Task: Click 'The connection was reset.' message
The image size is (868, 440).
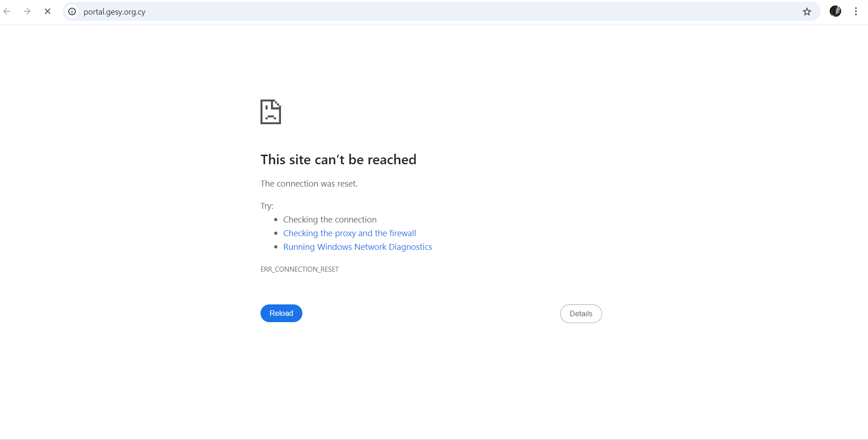Action: (309, 184)
